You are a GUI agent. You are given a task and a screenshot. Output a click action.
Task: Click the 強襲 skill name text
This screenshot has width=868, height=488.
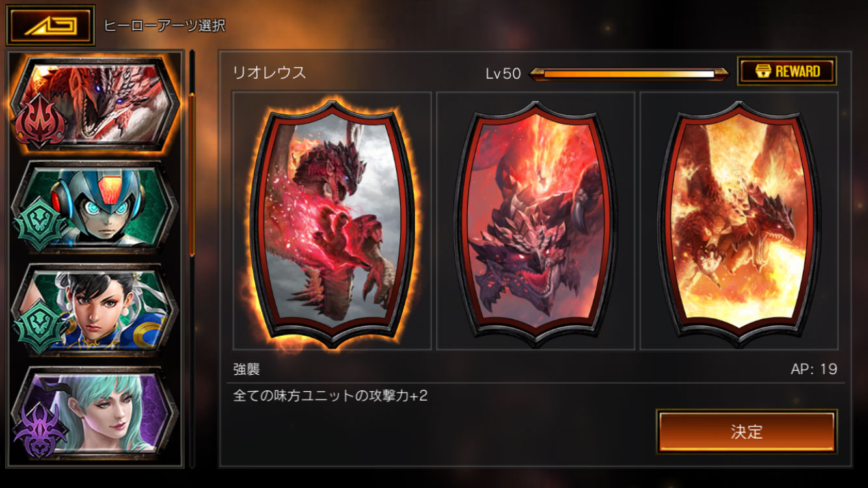247,370
